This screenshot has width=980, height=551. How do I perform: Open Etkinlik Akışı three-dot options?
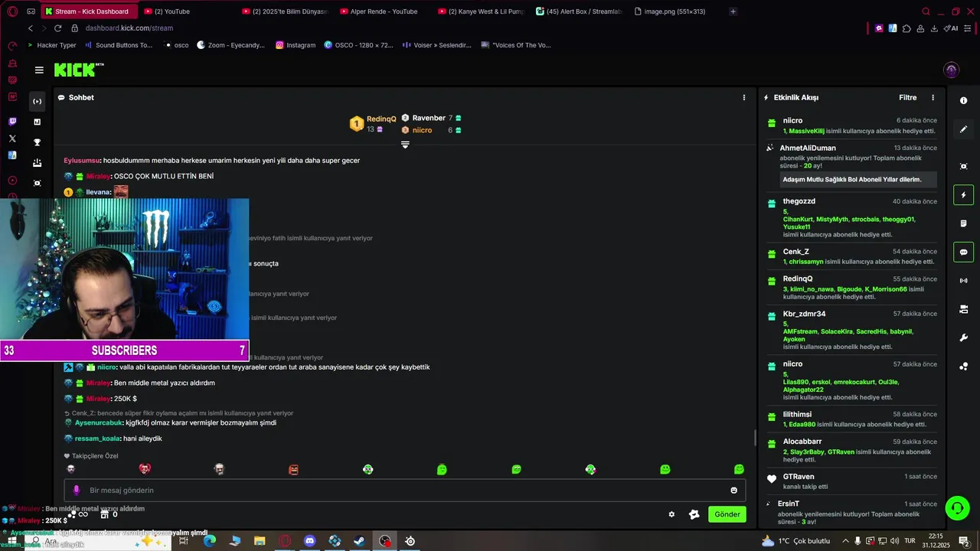[933, 97]
